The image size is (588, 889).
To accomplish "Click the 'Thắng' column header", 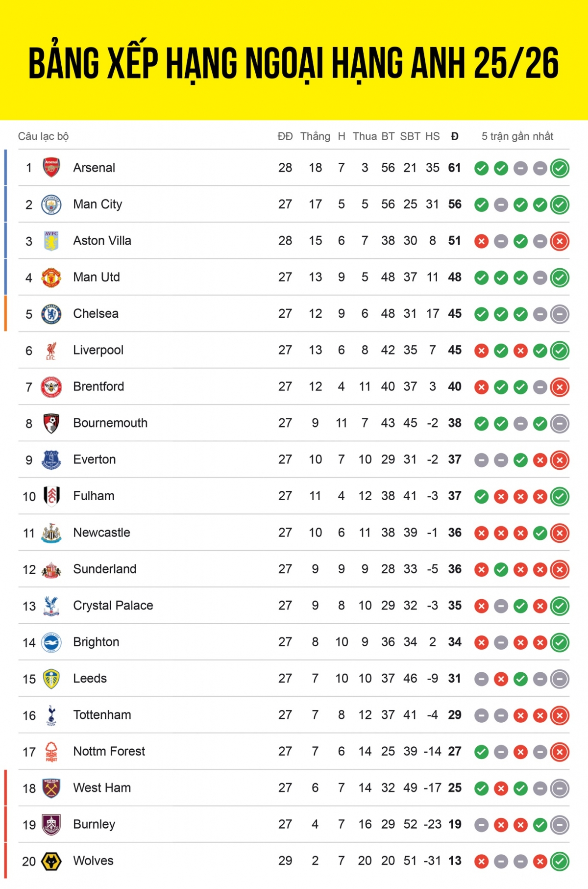I will (315, 136).
